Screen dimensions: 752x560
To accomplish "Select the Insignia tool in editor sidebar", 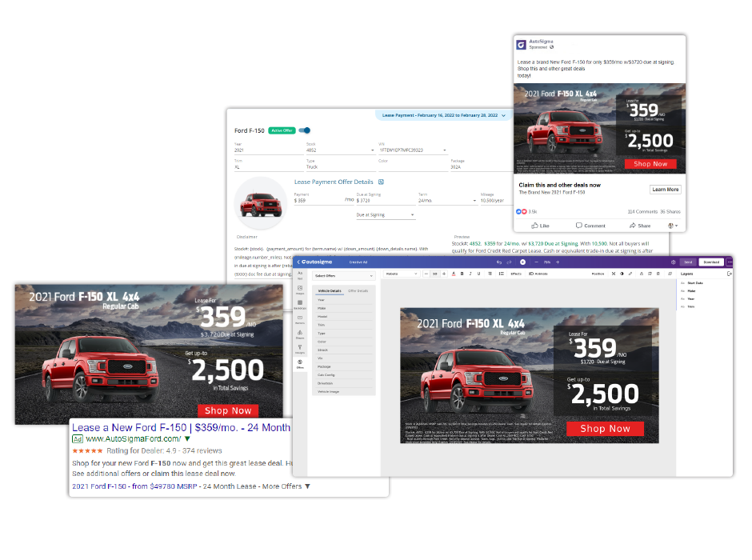I will [x=300, y=349].
